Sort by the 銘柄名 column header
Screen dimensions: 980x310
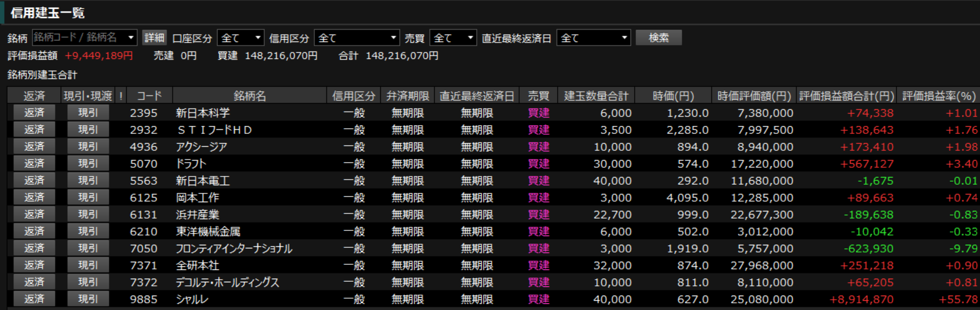(249, 95)
